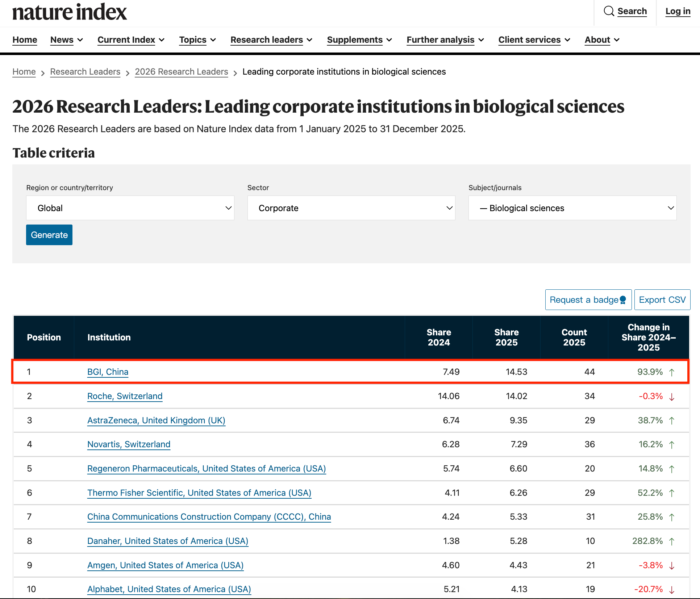
Task: Open the China Communications Construction Company link
Action: tap(209, 517)
